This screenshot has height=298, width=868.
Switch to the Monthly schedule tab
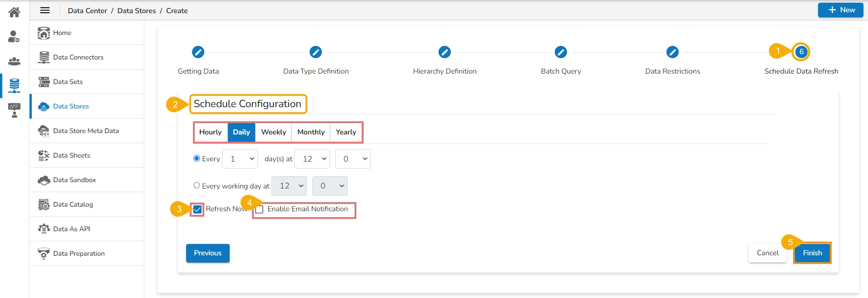311,132
